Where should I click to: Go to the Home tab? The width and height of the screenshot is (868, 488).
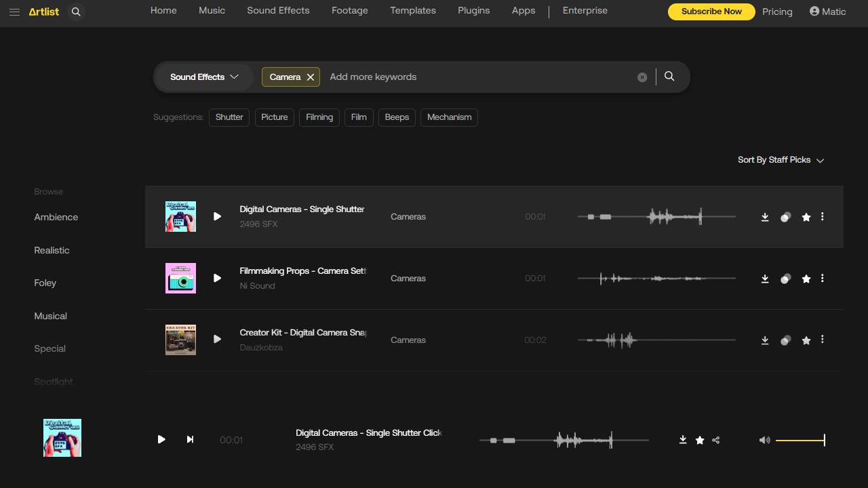(x=163, y=11)
